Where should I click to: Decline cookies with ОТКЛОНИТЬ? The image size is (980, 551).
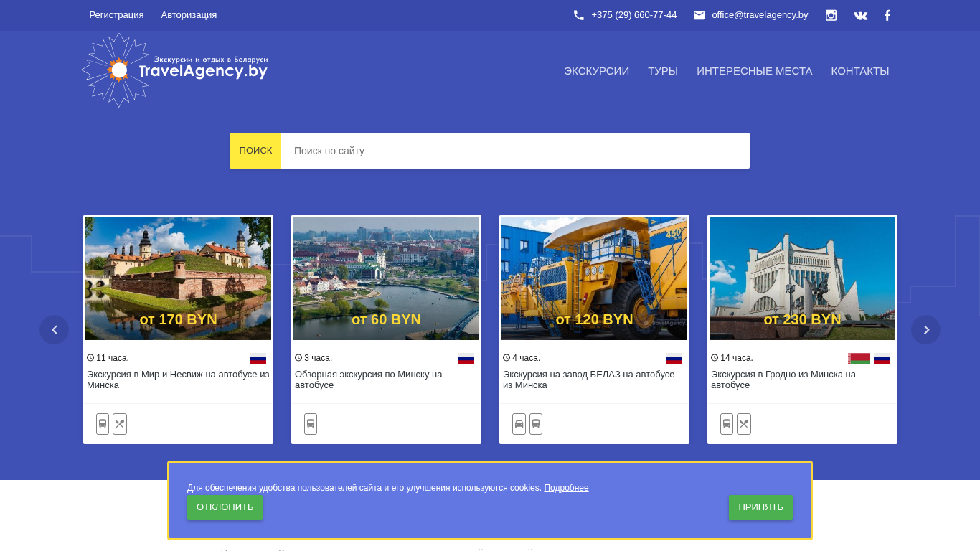(x=225, y=507)
